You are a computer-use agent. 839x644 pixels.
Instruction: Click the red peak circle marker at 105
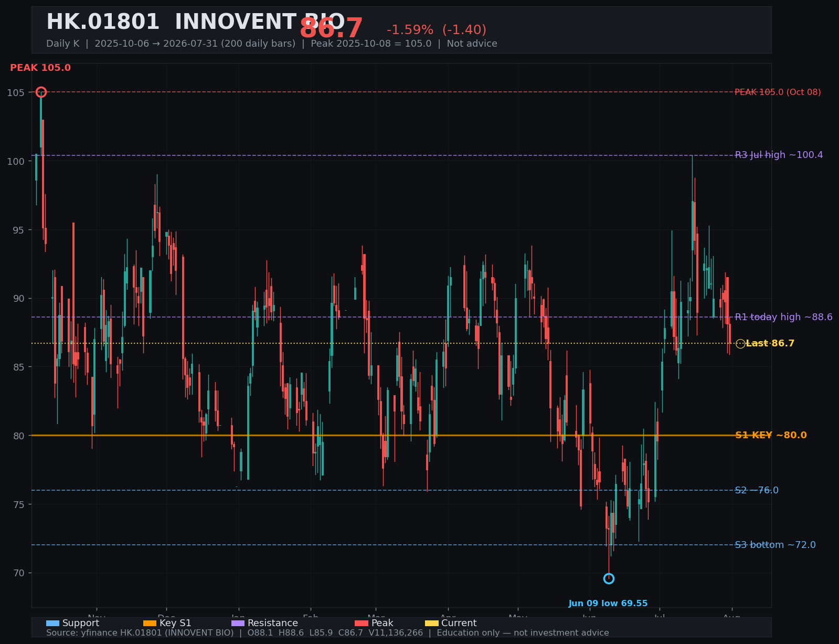pos(41,92)
